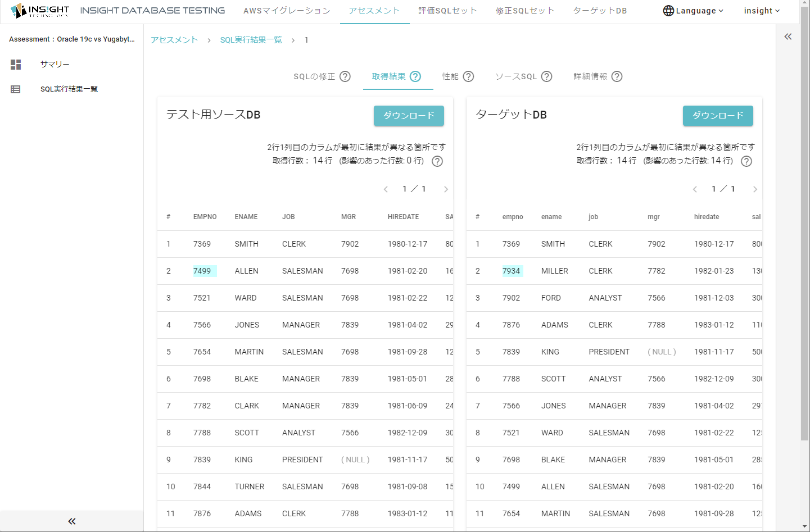
Task: Click the Assessment Oracle 19c vs Yugabyte title
Action: (x=72, y=39)
